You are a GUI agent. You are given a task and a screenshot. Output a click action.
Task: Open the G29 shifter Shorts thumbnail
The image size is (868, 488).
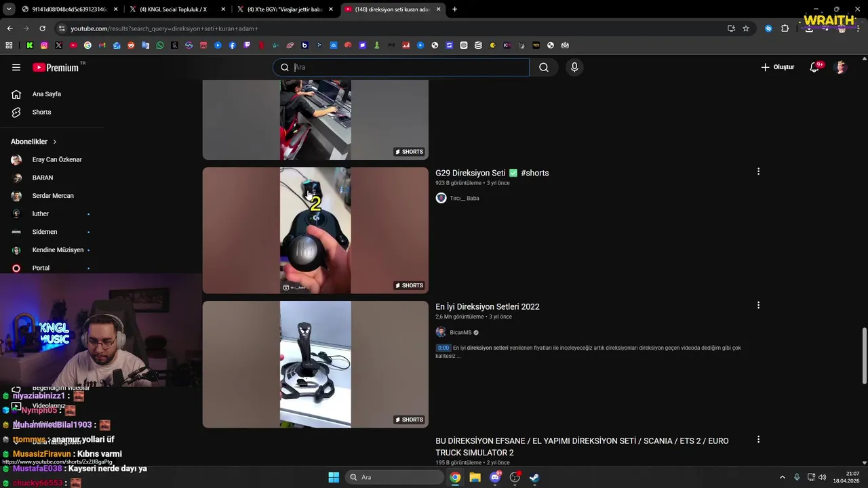[315, 230]
